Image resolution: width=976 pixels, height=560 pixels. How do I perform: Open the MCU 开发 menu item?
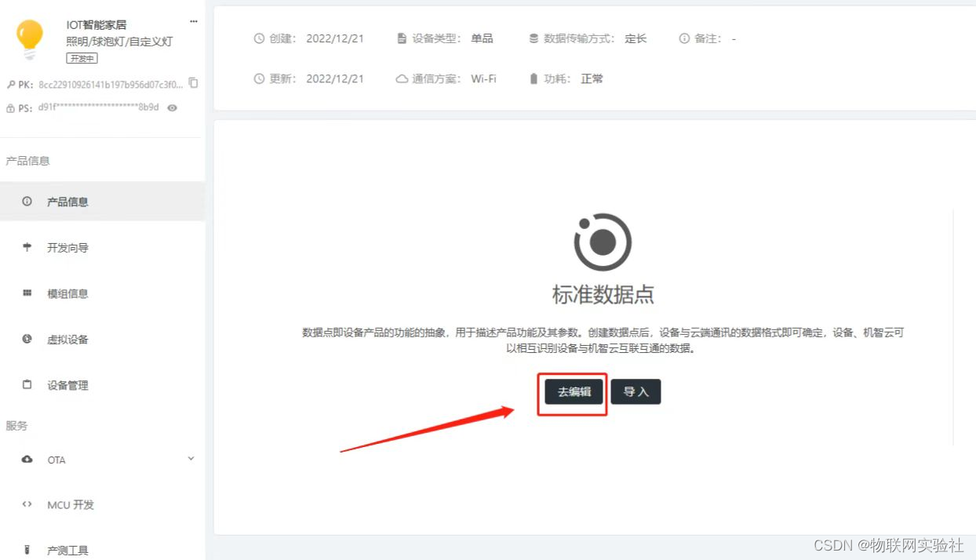click(102, 504)
